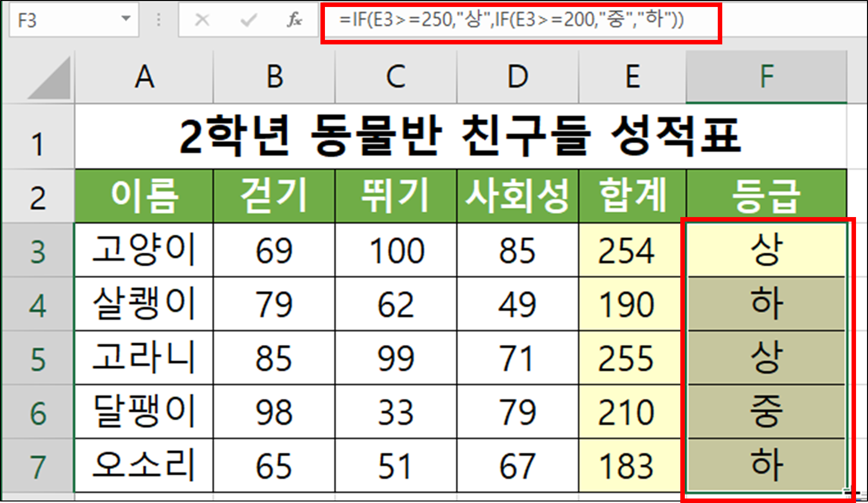868x503 pixels.
Task: Select 달팽이's grade cell '중'
Action: point(767,412)
